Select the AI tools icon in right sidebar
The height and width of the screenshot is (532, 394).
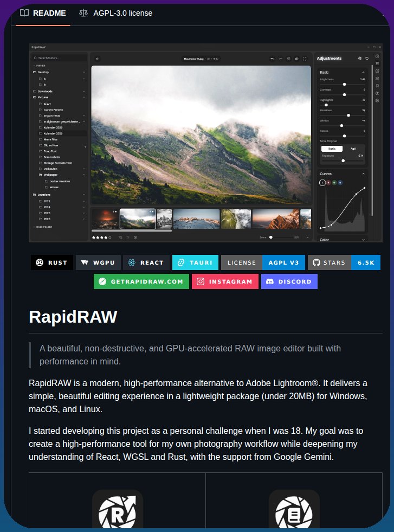(377, 93)
